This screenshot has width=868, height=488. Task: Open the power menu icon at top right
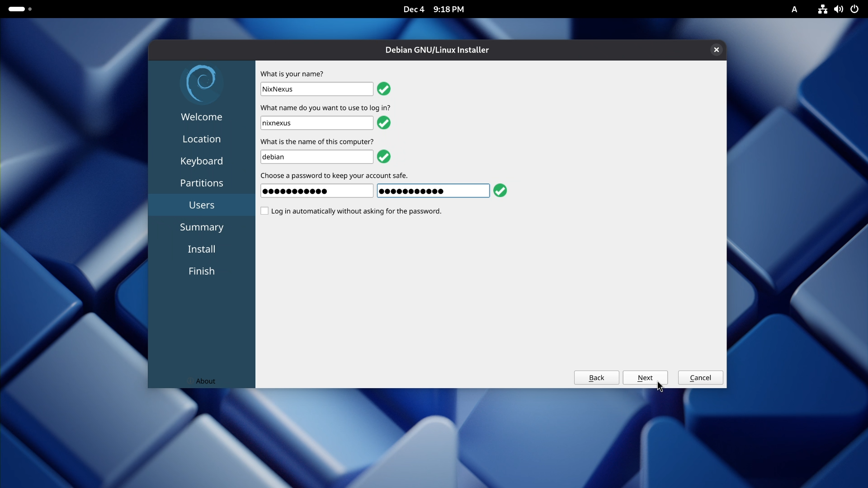tap(854, 9)
